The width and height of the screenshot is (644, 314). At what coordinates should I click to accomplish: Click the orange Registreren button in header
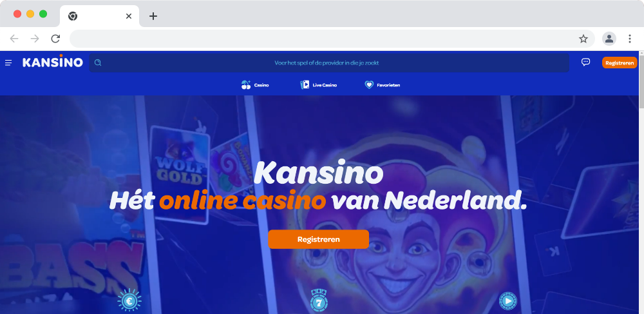click(620, 63)
